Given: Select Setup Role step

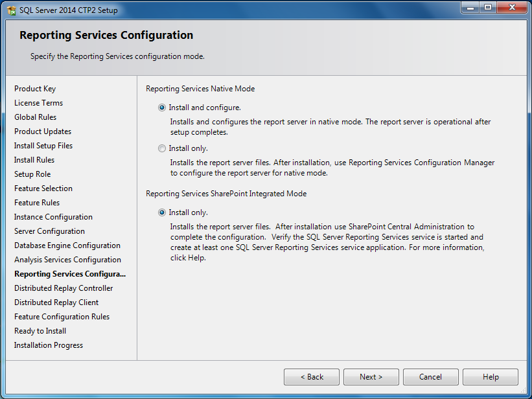Looking at the screenshot, I should pos(32,174).
